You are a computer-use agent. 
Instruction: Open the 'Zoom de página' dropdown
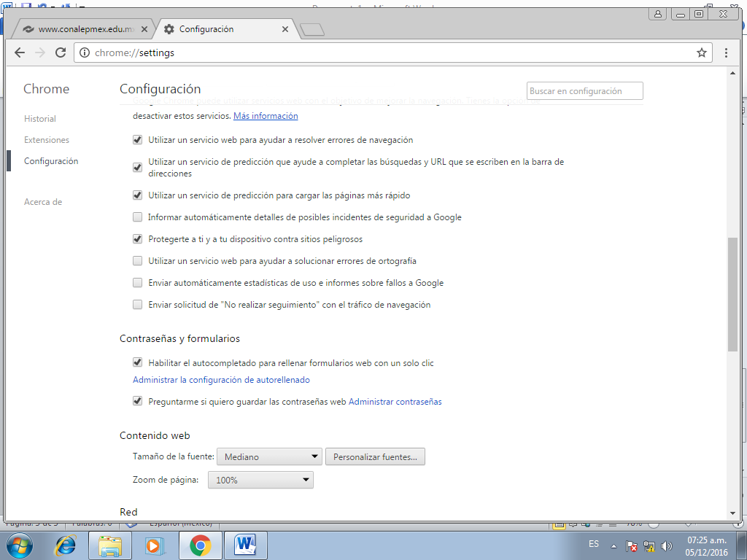(x=260, y=480)
